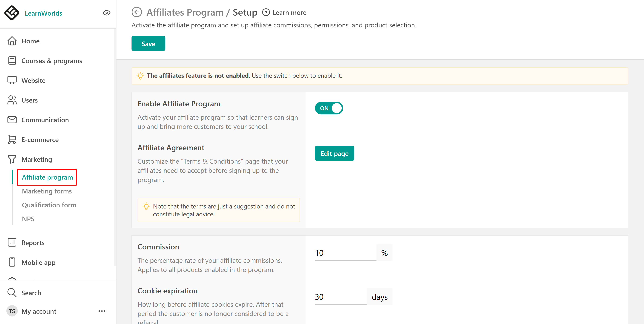644x324 pixels.
Task: Click the Search magnifier in sidebar
Action: 12,293
